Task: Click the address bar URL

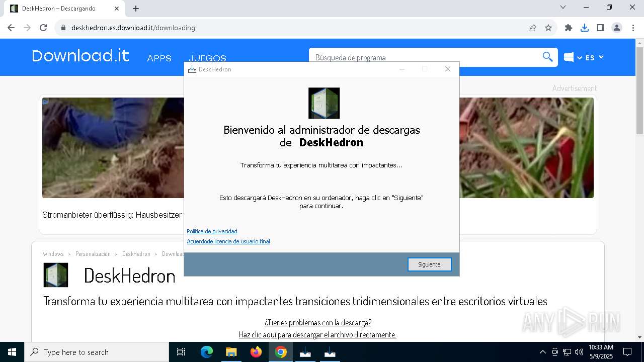Action: (x=133, y=28)
